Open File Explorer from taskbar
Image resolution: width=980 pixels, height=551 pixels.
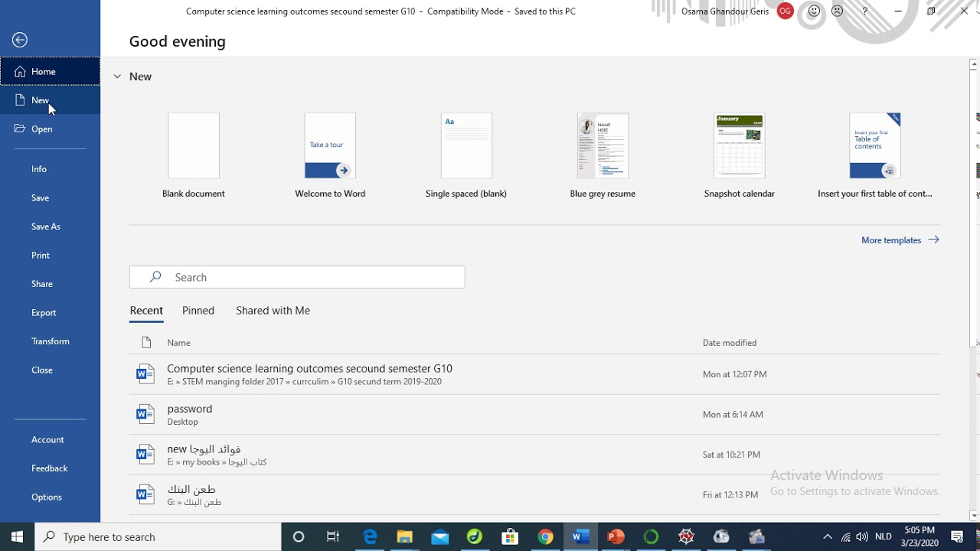coord(404,536)
